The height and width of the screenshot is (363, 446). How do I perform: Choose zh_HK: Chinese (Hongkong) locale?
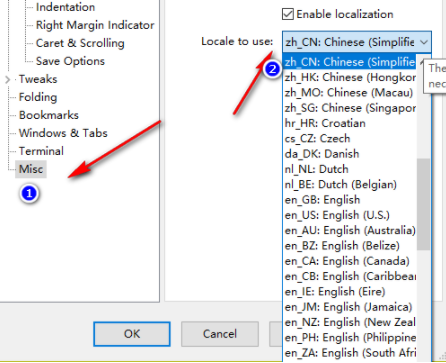click(x=350, y=77)
